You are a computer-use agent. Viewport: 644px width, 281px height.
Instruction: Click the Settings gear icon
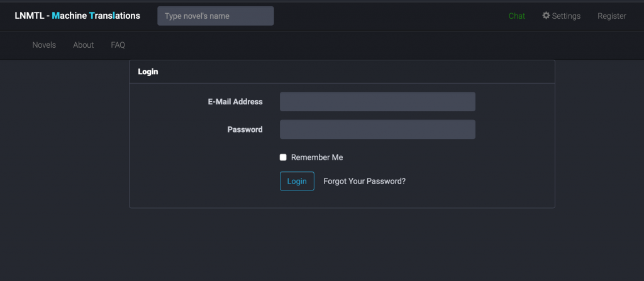546,16
